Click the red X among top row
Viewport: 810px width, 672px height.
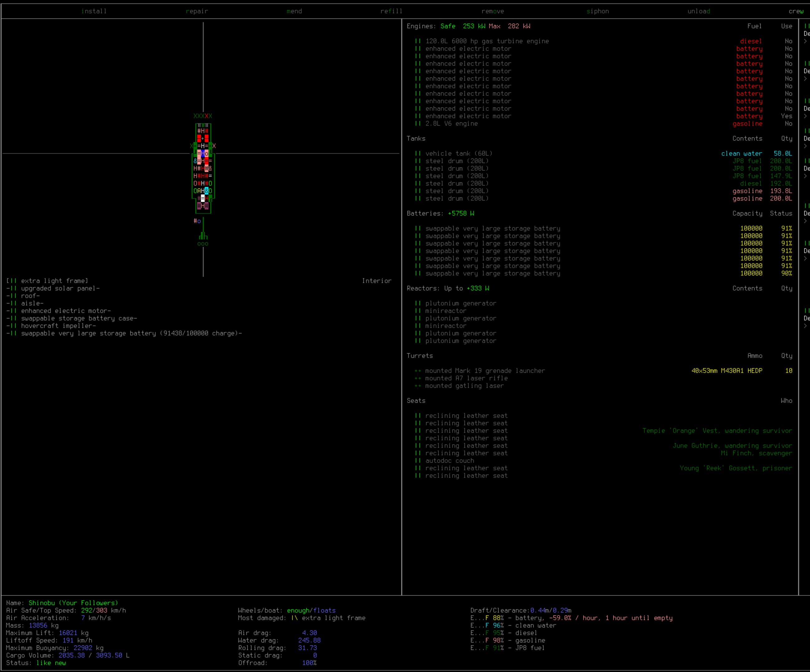coord(207,116)
